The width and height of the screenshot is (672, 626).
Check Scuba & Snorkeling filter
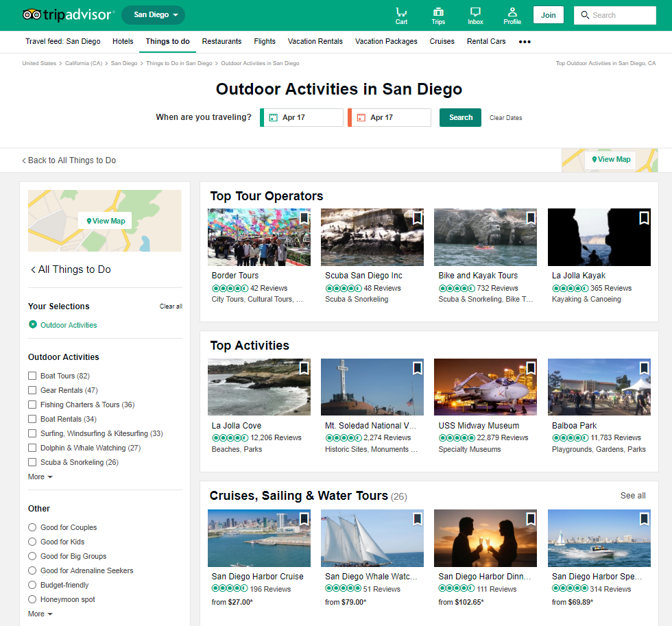32,462
